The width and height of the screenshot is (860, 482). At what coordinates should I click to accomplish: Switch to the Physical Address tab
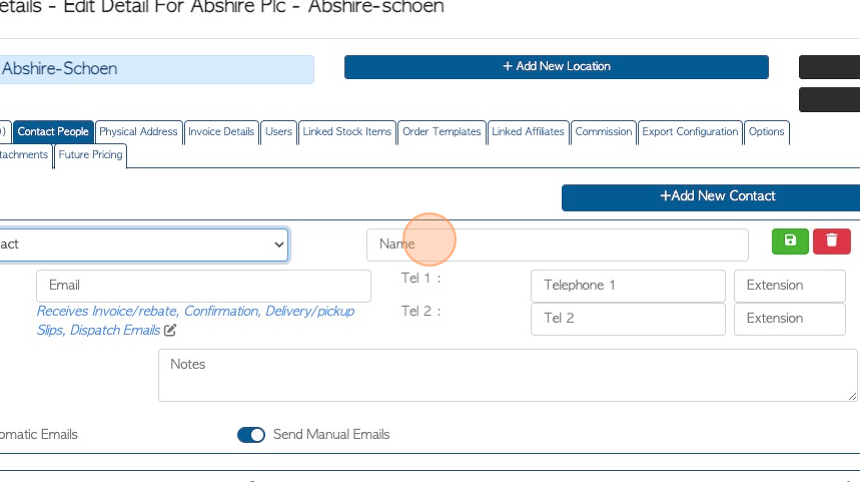point(138,132)
